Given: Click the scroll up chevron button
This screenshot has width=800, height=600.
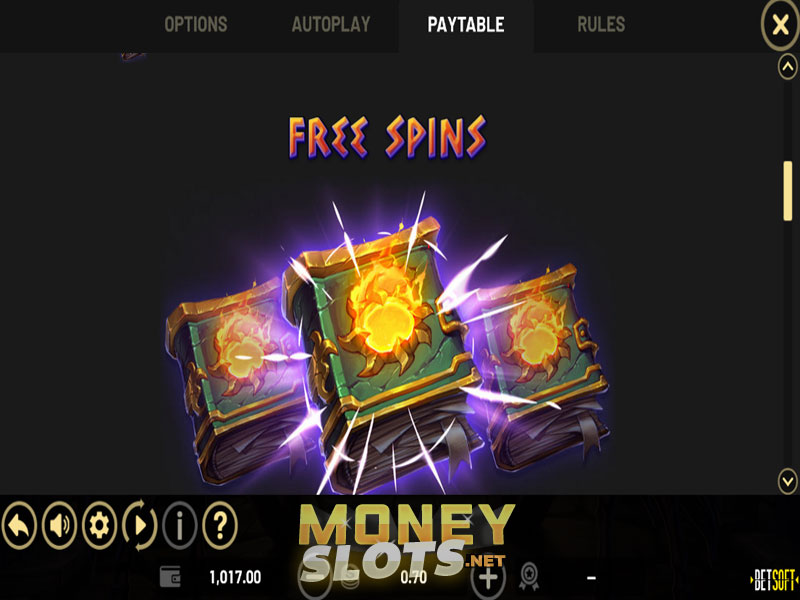Looking at the screenshot, I should coord(788,67).
